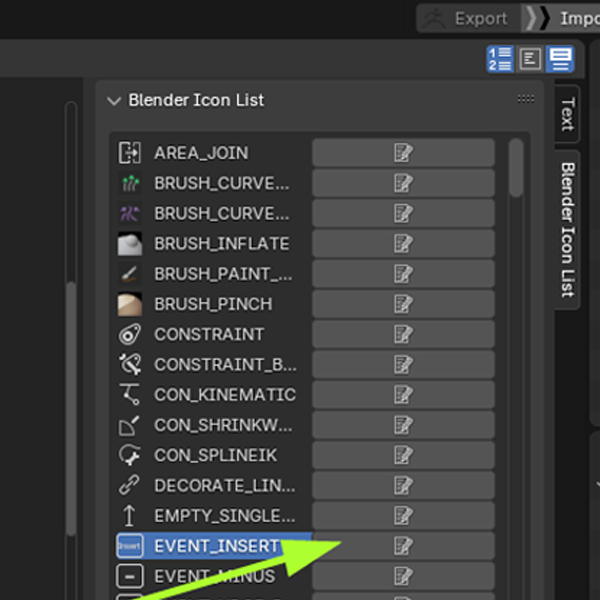The image size is (600, 600).
Task: Click the CON_KINEMATIC icon
Action: pyautogui.click(x=129, y=395)
